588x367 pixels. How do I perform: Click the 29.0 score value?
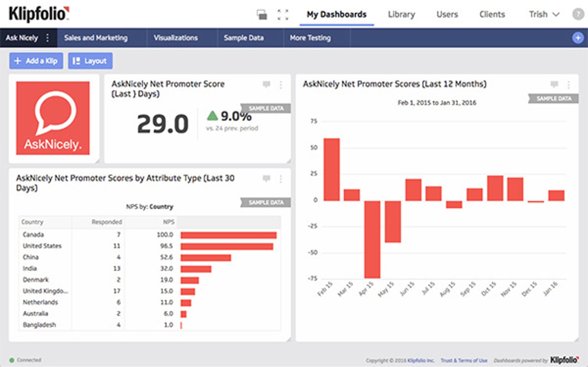point(163,124)
